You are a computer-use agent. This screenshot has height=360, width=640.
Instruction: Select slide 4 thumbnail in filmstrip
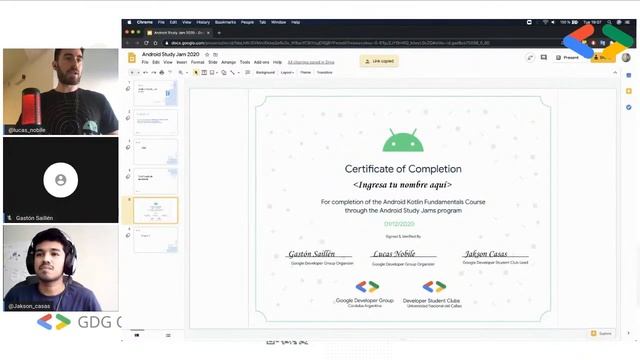[x=156, y=181]
